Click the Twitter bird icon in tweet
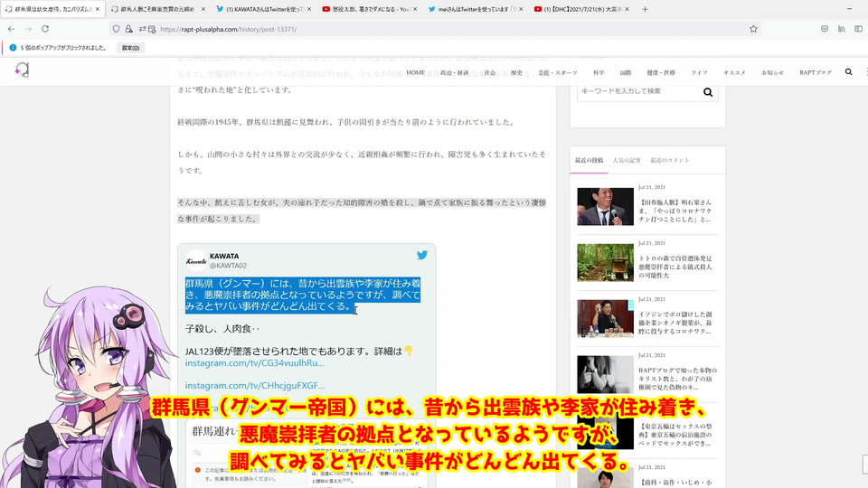868x488 pixels. pyautogui.click(x=422, y=255)
